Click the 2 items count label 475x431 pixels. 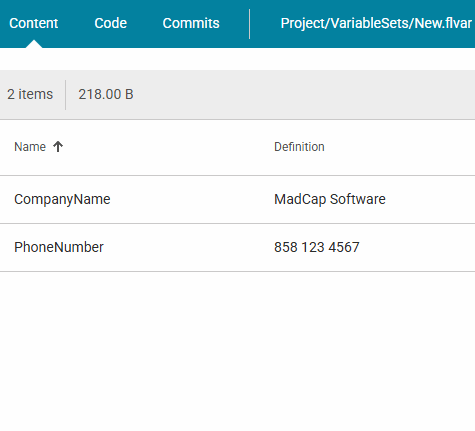click(30, 94)
